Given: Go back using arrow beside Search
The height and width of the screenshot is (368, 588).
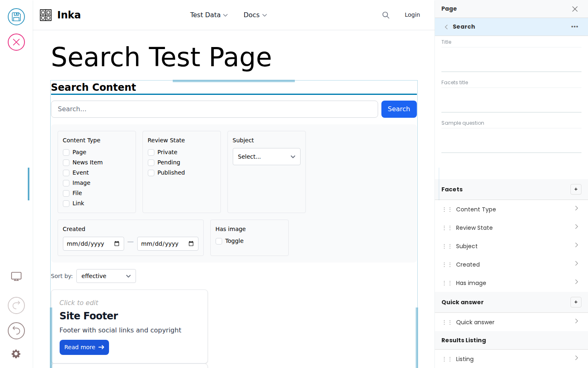Looking at the screenshot, I should click(x=446, y=27).
